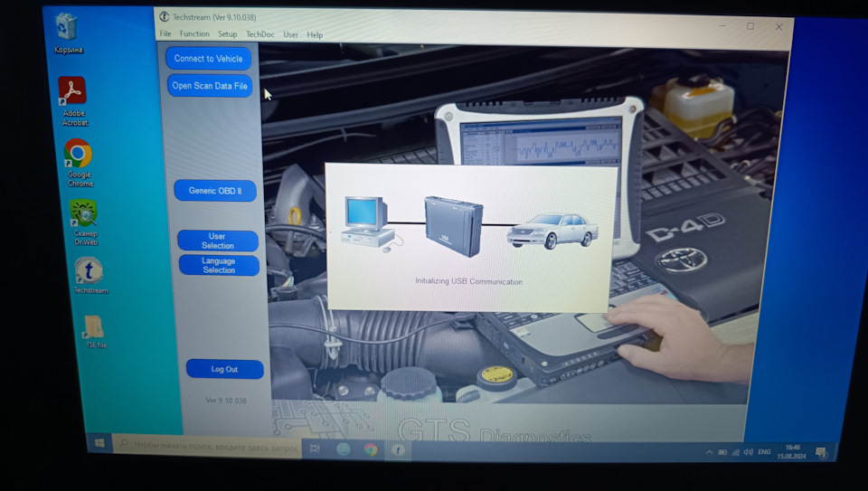Open the Google Chrome desktop shortcut
Screen dimensions: 868x491
click(80, 164)
